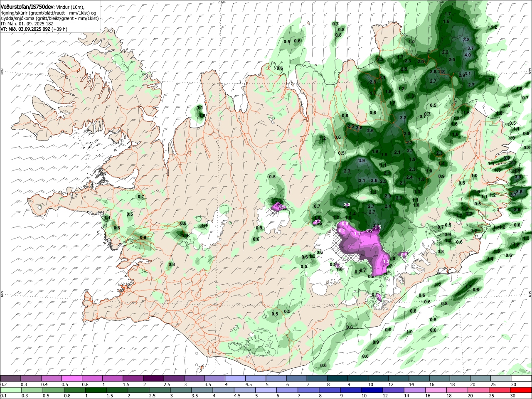Pick dark teal upper legend swatch starting at 8

click(x=337, y=378)
